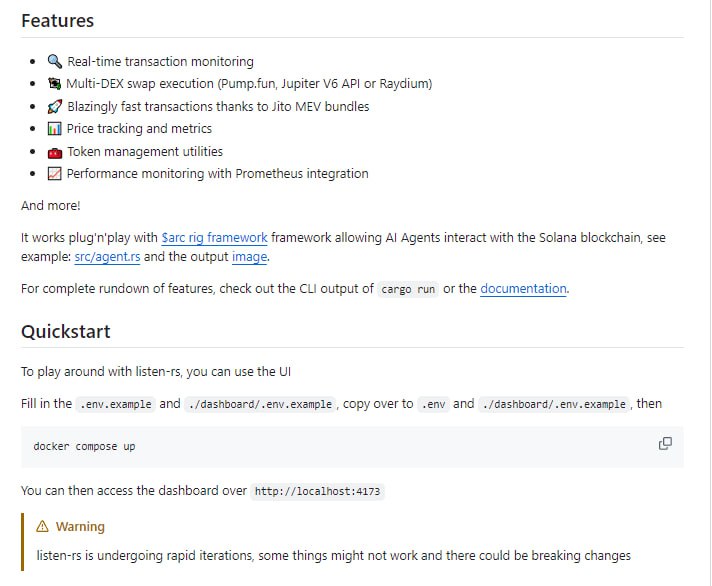Click the rocket emoji beside Blazingly fast
Screen dimensions: 712x586
54,107
